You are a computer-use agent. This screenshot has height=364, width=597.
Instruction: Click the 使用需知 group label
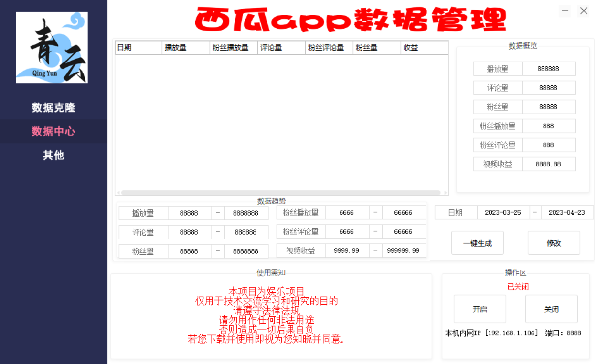271,272
